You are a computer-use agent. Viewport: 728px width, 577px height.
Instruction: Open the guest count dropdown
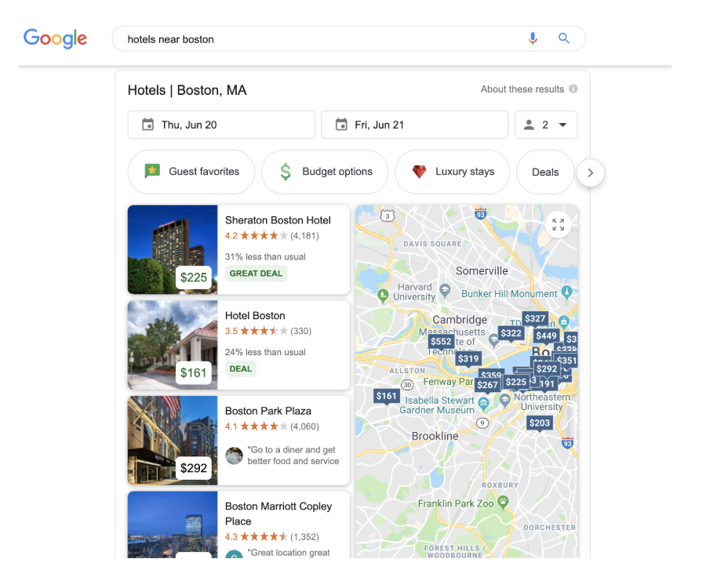[546, 125]
